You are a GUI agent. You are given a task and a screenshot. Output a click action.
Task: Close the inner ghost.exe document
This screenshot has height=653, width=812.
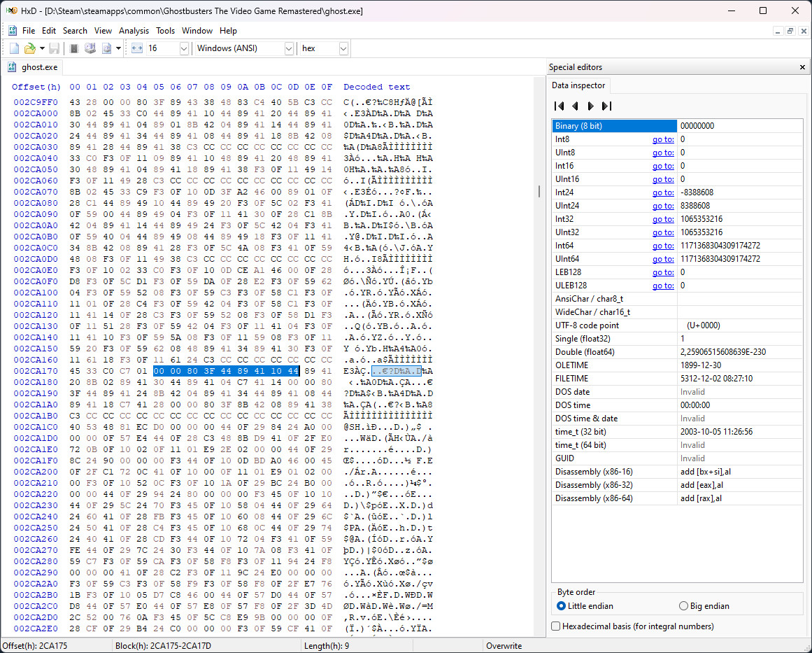point(804,31)
